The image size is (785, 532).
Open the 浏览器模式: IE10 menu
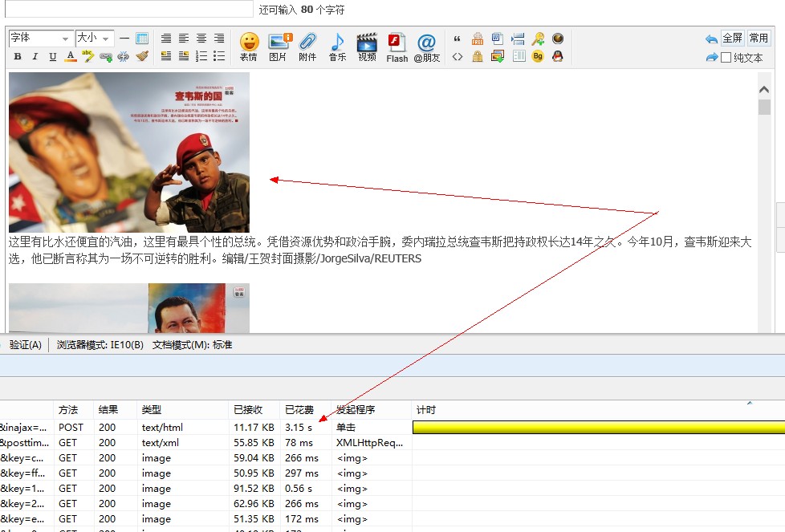[x=100, y=345]
